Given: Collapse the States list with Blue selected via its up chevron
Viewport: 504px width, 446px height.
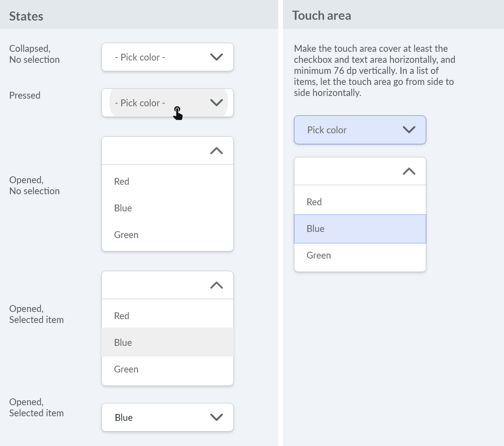Looking at the screenshot, I should pyautogui.click(x=217, y=285).
